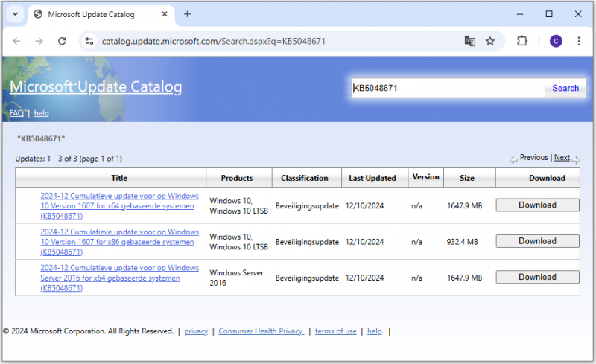Go back using the browser back arrow
Viewport: 596px width, 364px height.
point(16,41)
